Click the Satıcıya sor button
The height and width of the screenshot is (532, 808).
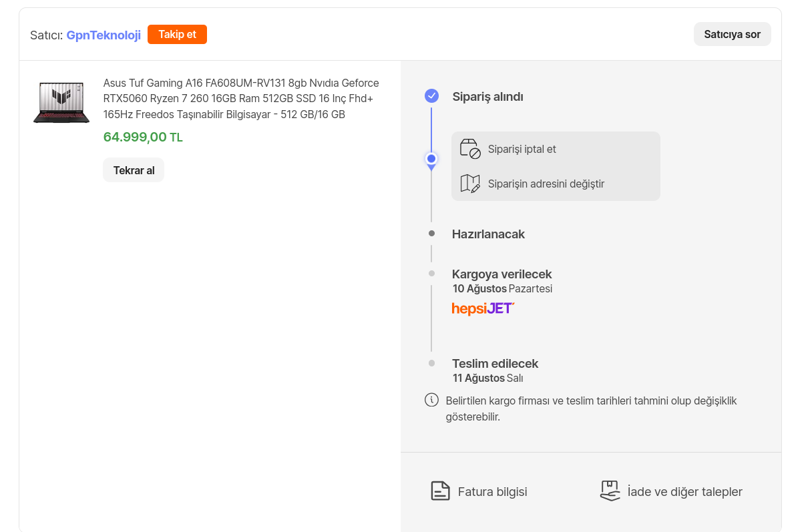coord(733,35)
